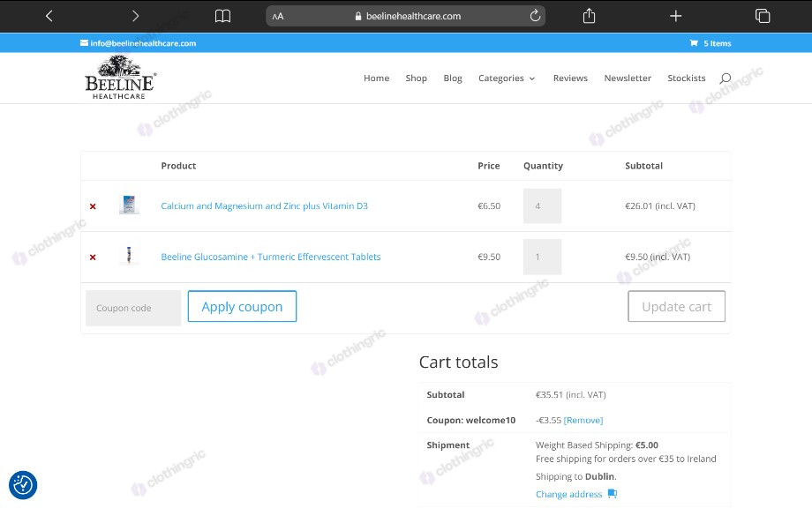
Task: Click the Calcium and Magnesium product thumbnail
Action: 129,205
